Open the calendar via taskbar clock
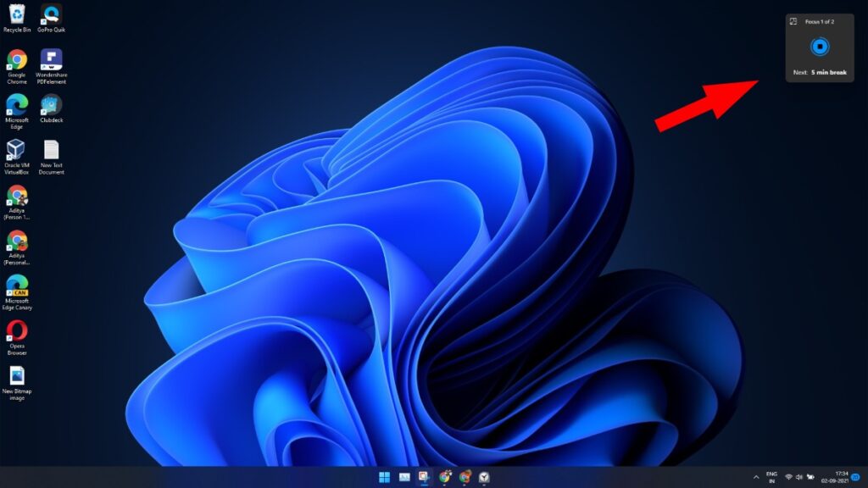The height and width of the screenshot is (488, 868). [835, 478]
